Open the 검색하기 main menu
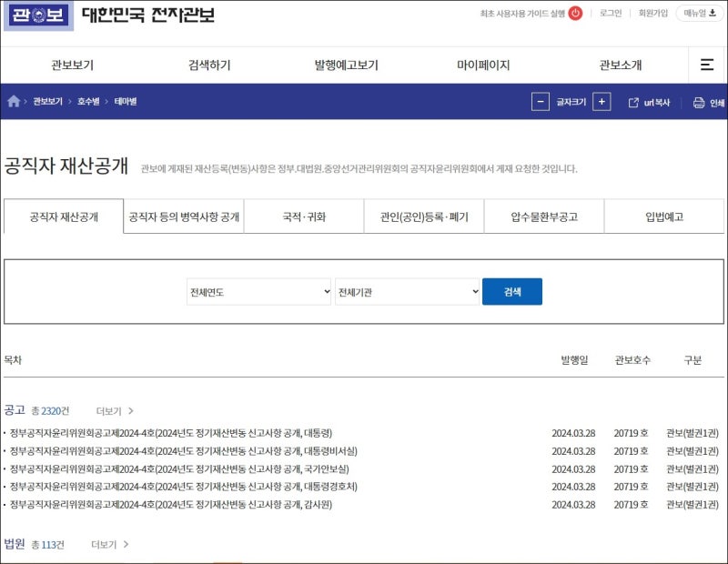 tap(209, 65)
